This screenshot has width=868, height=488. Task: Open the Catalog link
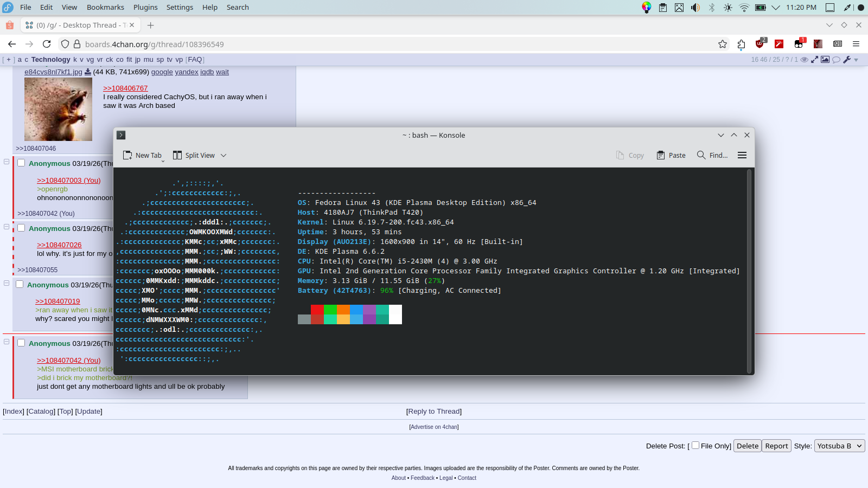pos(41,411)
